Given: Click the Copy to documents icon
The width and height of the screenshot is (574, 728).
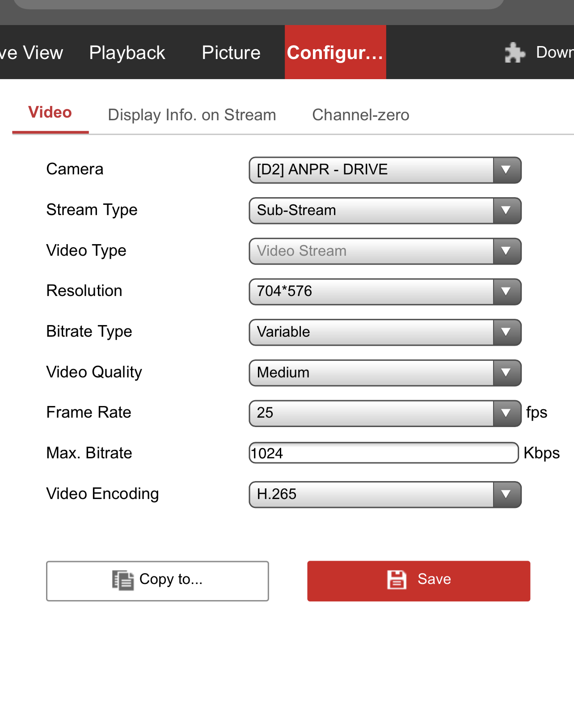Looking at the screenshot, I should click(x=123, y=580).
